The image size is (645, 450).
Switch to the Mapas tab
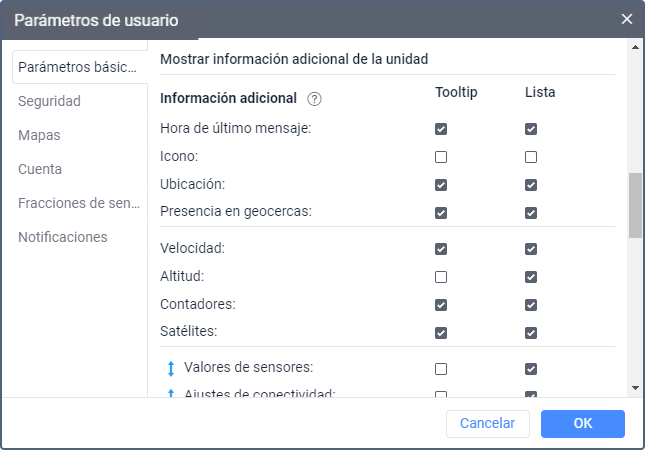pyautogui.click(x=40, y=135)
